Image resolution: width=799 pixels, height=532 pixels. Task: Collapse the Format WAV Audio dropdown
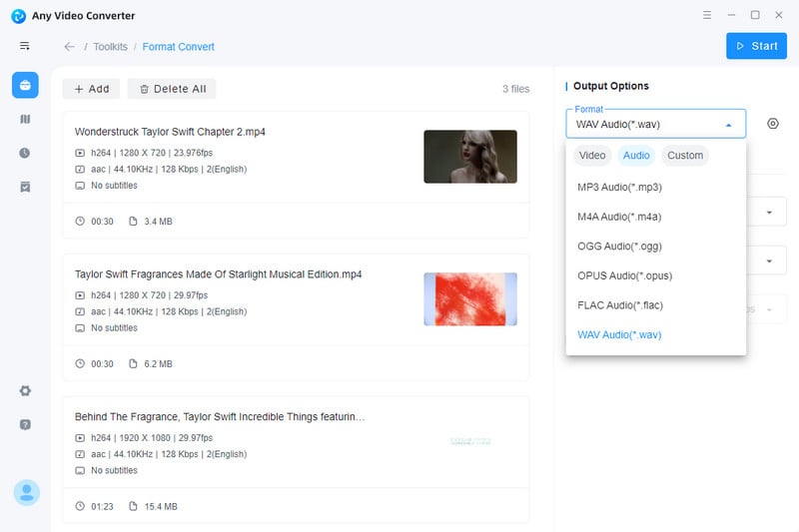click(x=728, y=125)
